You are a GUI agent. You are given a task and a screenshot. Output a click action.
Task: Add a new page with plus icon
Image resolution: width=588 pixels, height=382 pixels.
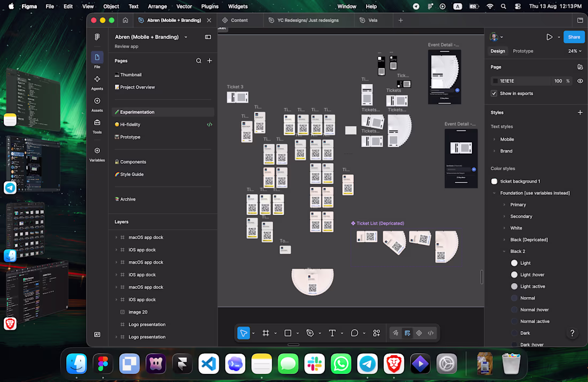[x=210, y=61]
